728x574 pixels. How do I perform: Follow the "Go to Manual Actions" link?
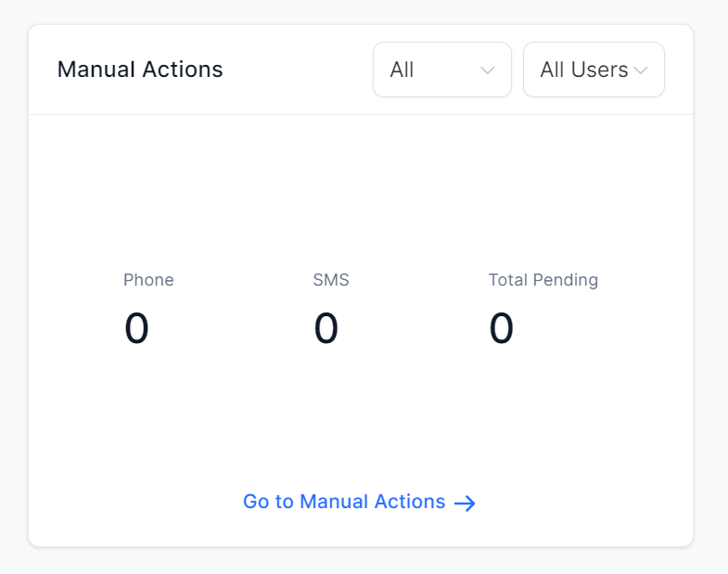[x=344, y=502]
